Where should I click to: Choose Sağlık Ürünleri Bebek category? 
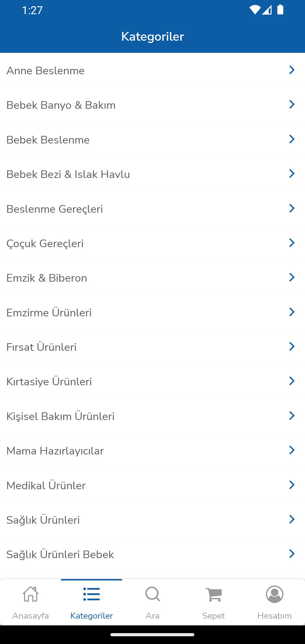pos(152,554)
